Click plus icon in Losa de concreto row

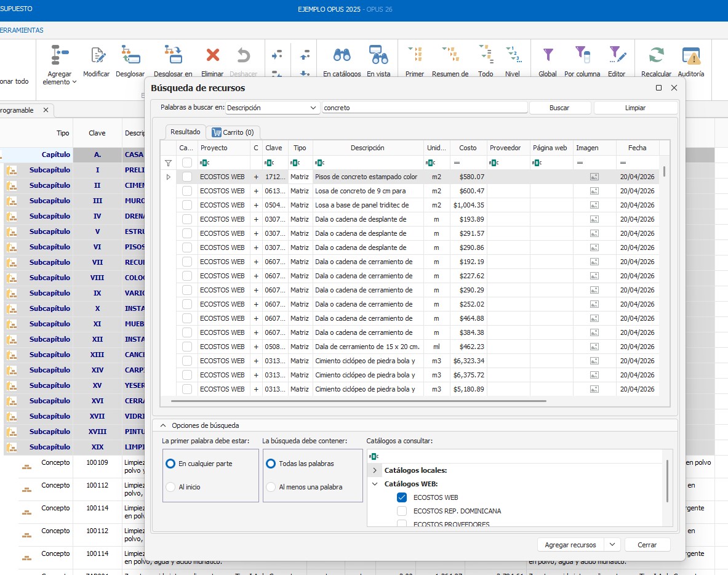tap(256, 191)
